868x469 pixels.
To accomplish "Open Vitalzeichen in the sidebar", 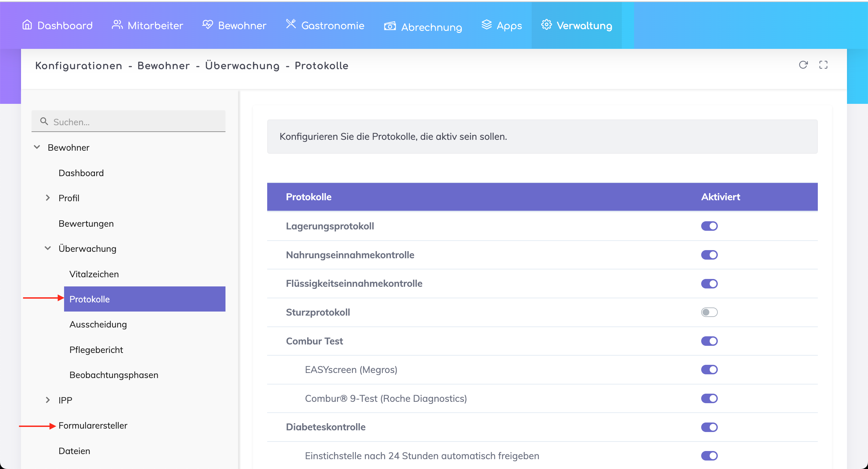I will coord(94,274).
